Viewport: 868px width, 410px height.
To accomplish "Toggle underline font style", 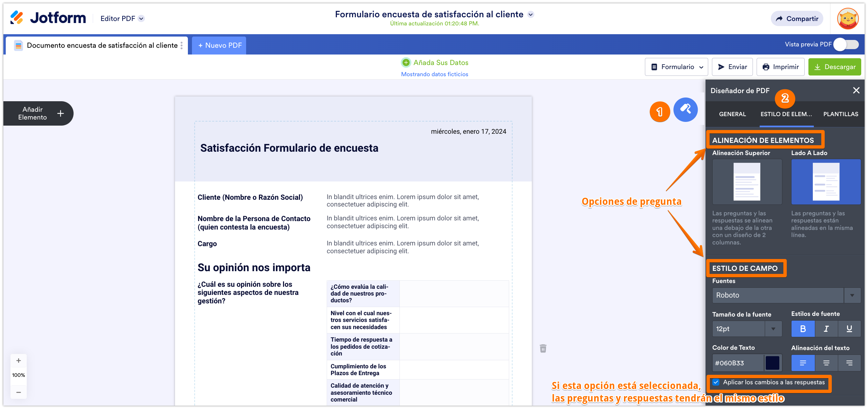I will (849, 329).
